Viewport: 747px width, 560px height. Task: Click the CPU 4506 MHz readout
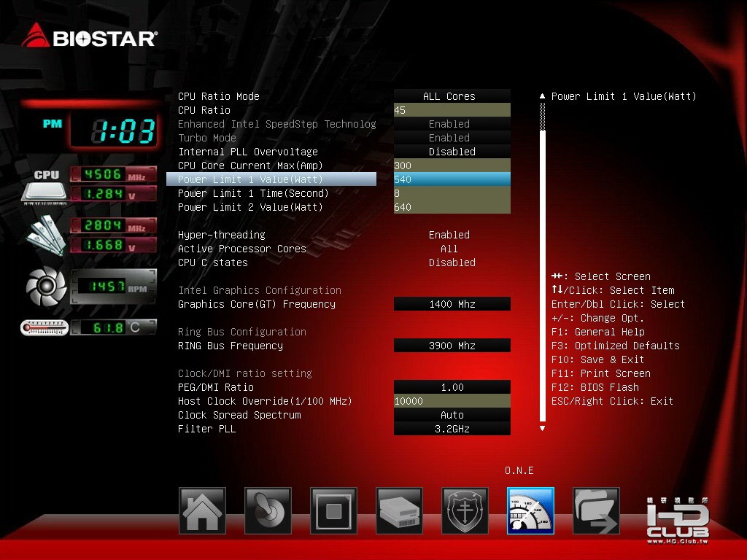(113, 174)
